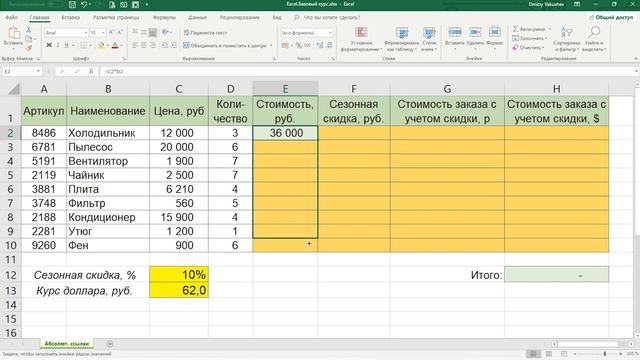Click the Find and Select magnifier icon
Screen dimensions: 640x360
point(594,32)
